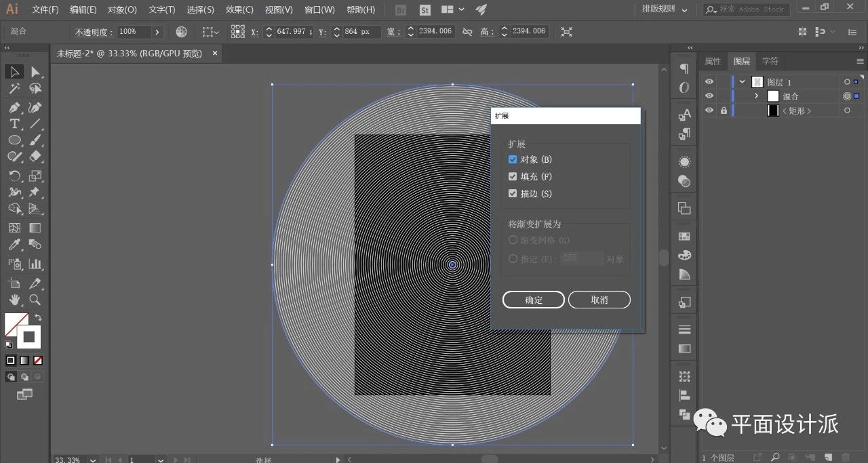The image size is (868, 463).
Task: Select the Type tool
Action: (x=14, y=123)
